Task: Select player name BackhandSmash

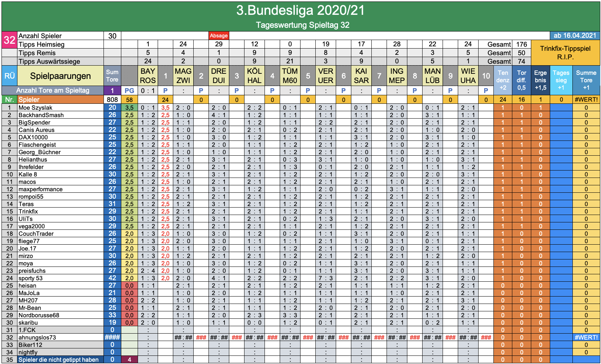Action: tap(41, 115)
